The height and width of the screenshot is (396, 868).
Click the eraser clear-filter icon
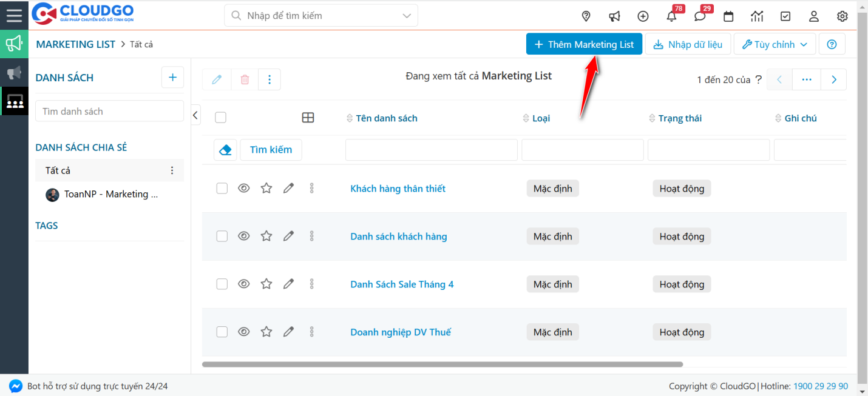click(x=225, y=150)
